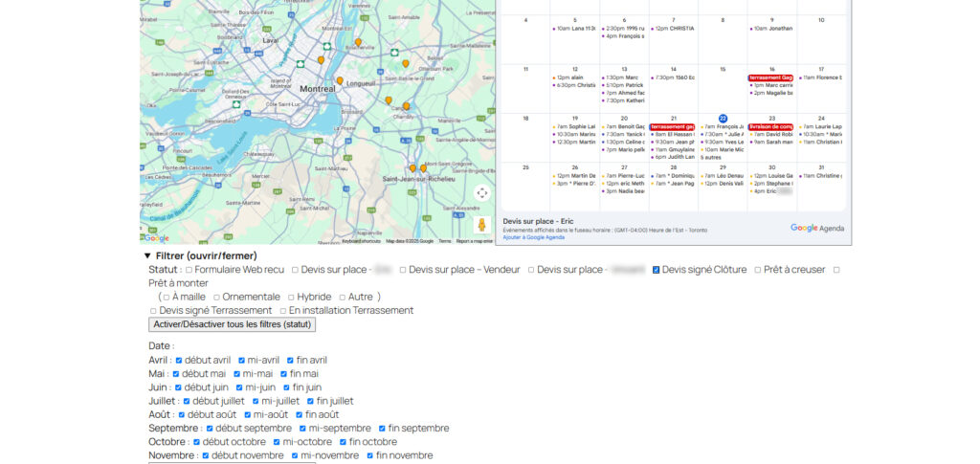Click the Google Agenda logo
The width and height of the screenshot is (980, 464).
tap(817, 228)
